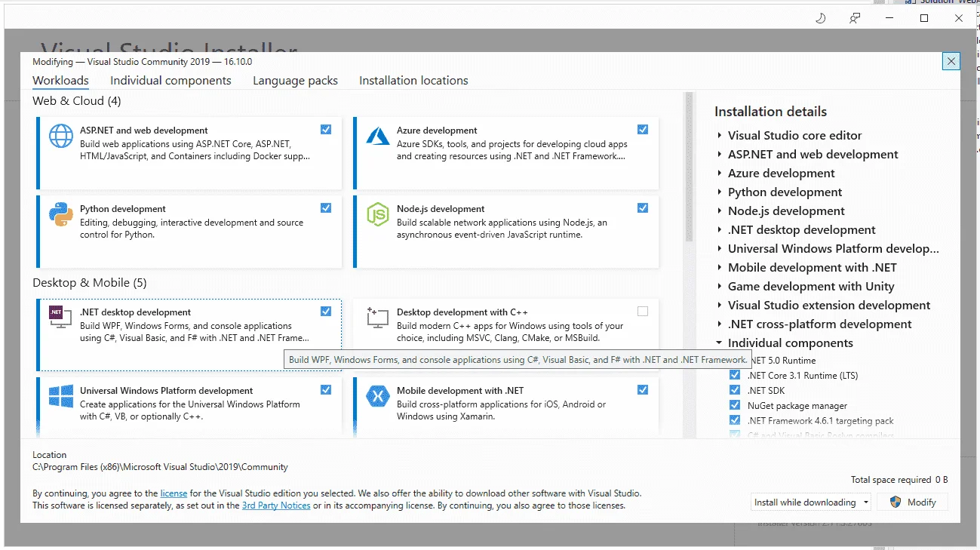Expand Mobile development with .NET details
The image size is (980, 550).
pos(720,268)
